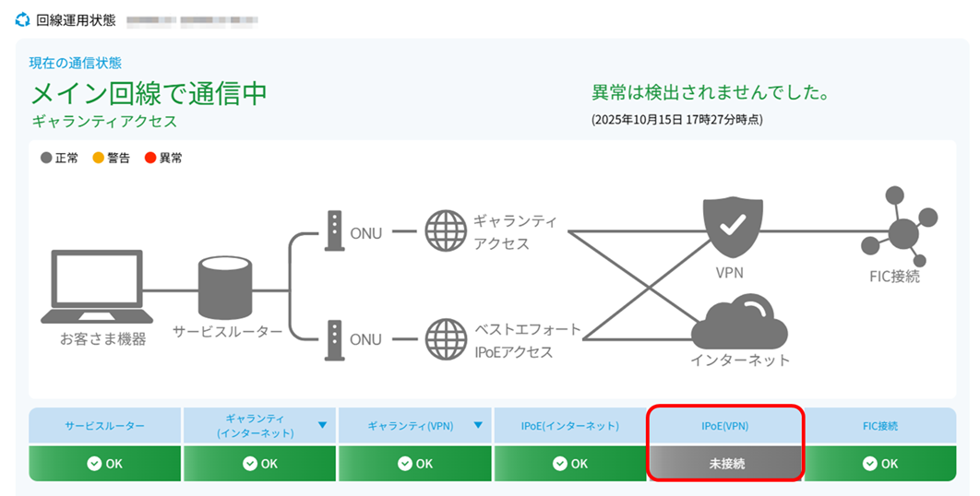Image resolution: width=980 pixels, height=496 pixels.
Task: Click the lower ONU device icon
Action: [334, 338]
